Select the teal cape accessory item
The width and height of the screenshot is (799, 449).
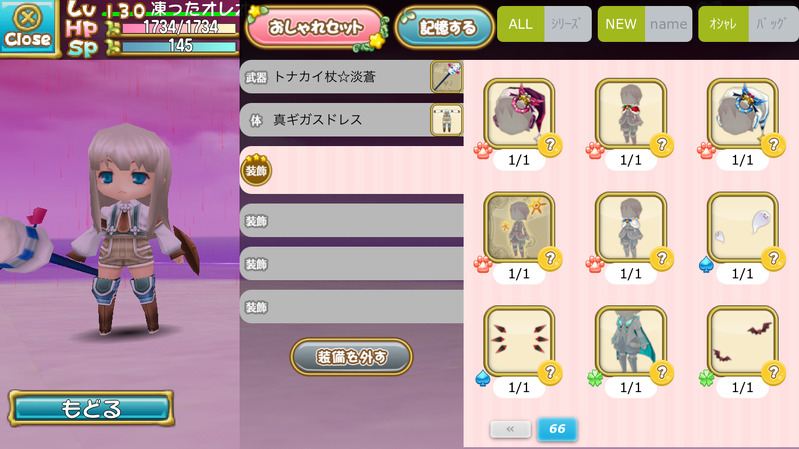pos(631,341)
